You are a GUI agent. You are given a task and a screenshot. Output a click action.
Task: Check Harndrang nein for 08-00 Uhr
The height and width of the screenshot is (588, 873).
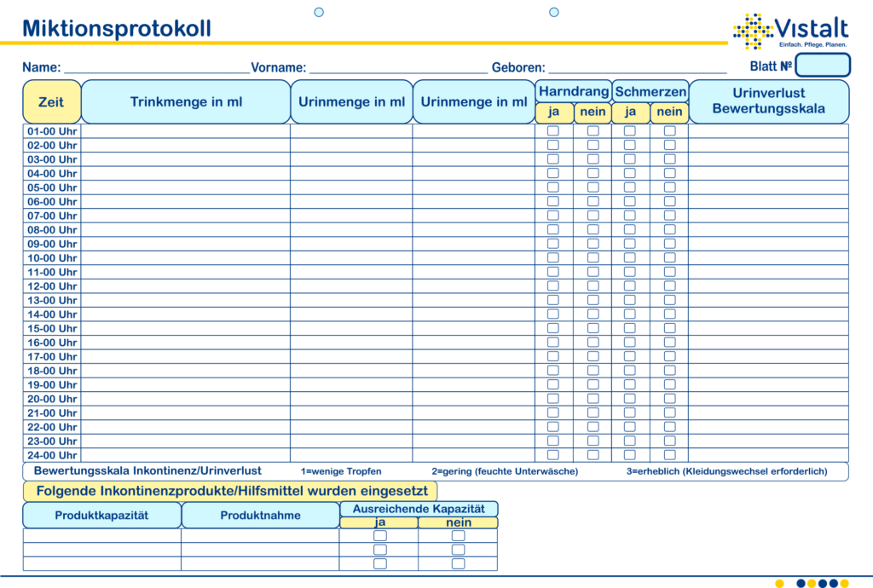click(x=593, y=229)
